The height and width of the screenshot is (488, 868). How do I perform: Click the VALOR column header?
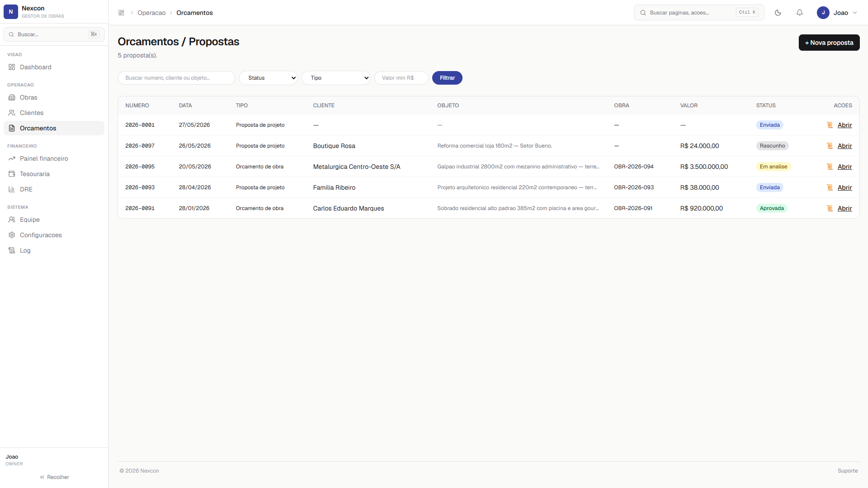coord(689,105)
